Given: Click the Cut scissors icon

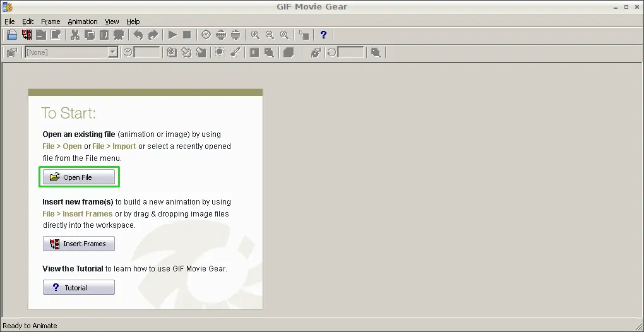Looking at the screenshot, I should pos(75,35).
